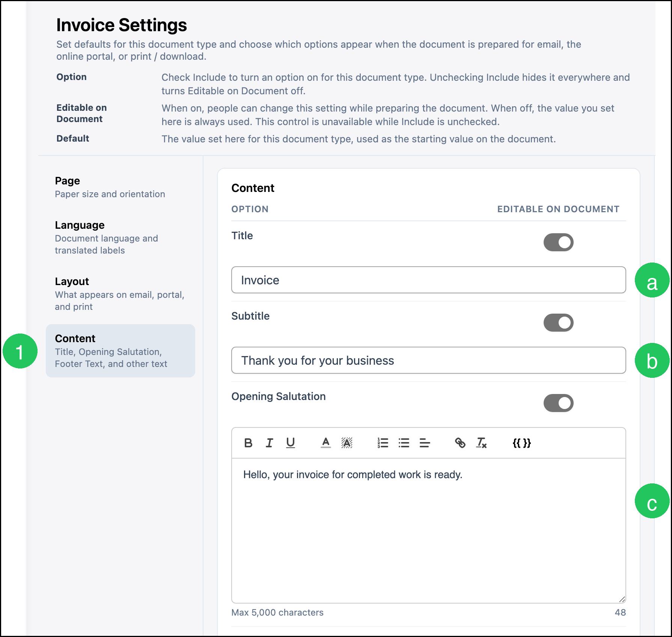This screenshot has width=672, height=637.
Task: Insert a numbered list
Action: (x=383, y=443)
